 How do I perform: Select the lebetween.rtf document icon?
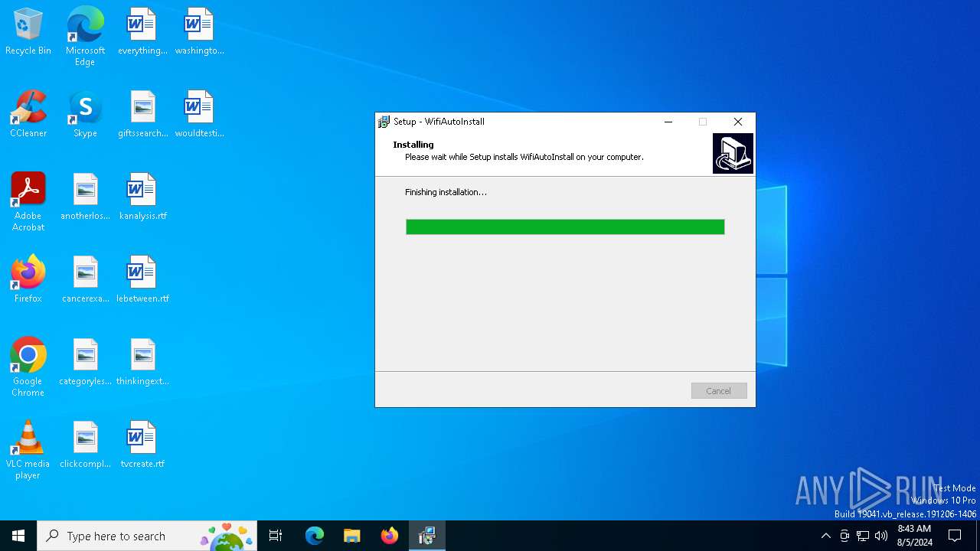click(142, 280)
